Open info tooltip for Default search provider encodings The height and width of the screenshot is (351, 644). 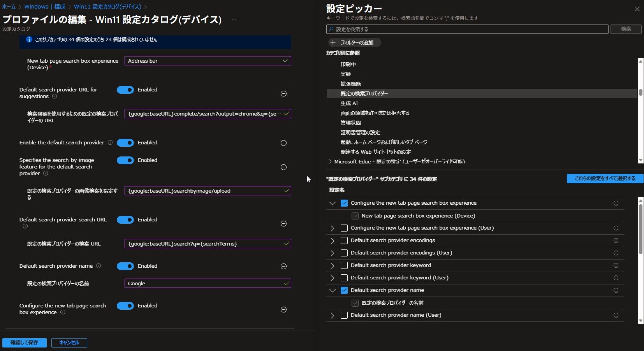pyautogui.click(x=616, y=240)
